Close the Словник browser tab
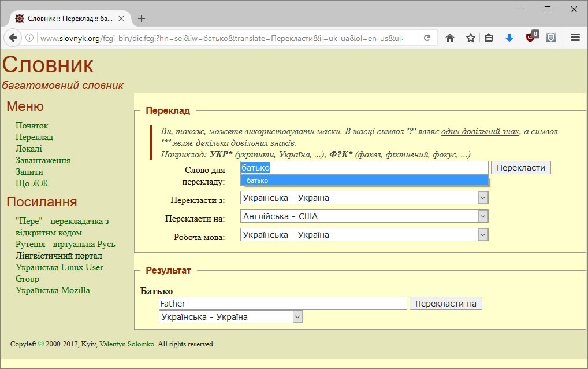The height and width of the screenshot is (369, 588). 121,19
